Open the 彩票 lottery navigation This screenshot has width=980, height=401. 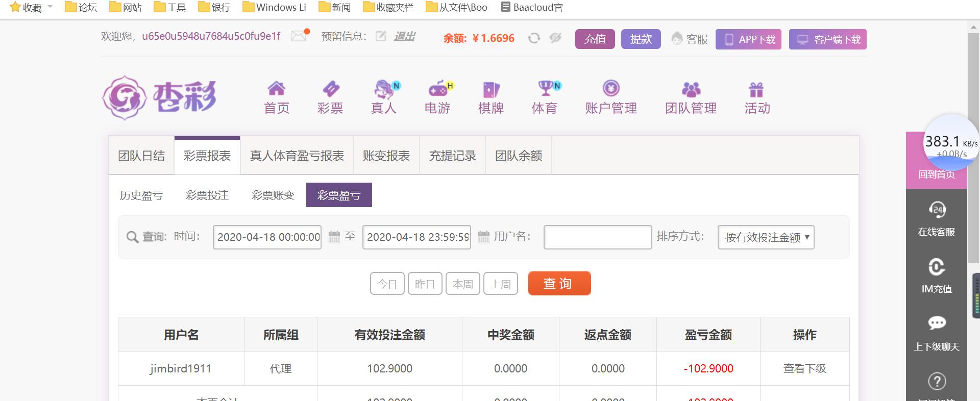pyautogui.click(x=330, y=97)
